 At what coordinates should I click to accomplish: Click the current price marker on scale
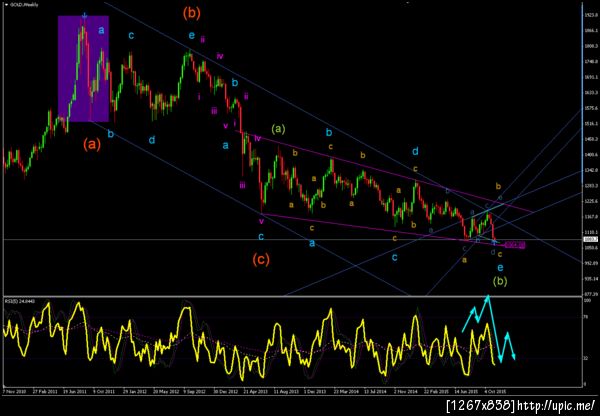click(589, 240)
